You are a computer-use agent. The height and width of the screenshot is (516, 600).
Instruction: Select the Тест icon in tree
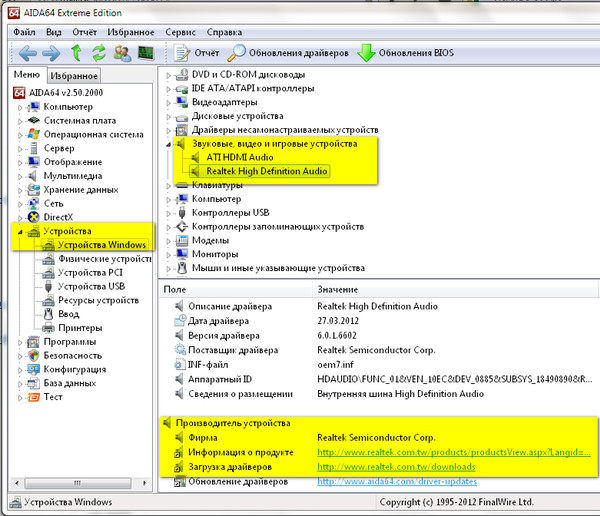tap(34, 397)
